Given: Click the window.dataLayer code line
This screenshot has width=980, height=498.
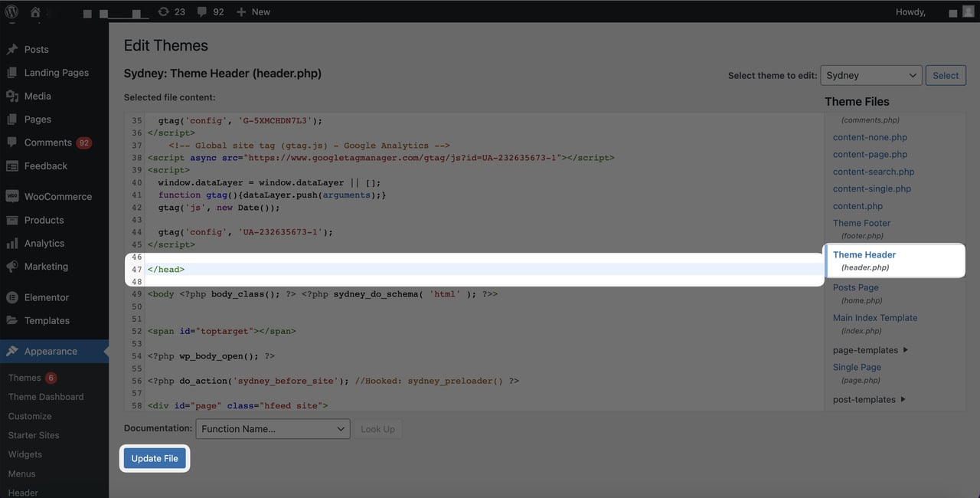Looking at the screenshot, I should pos(269,183).
